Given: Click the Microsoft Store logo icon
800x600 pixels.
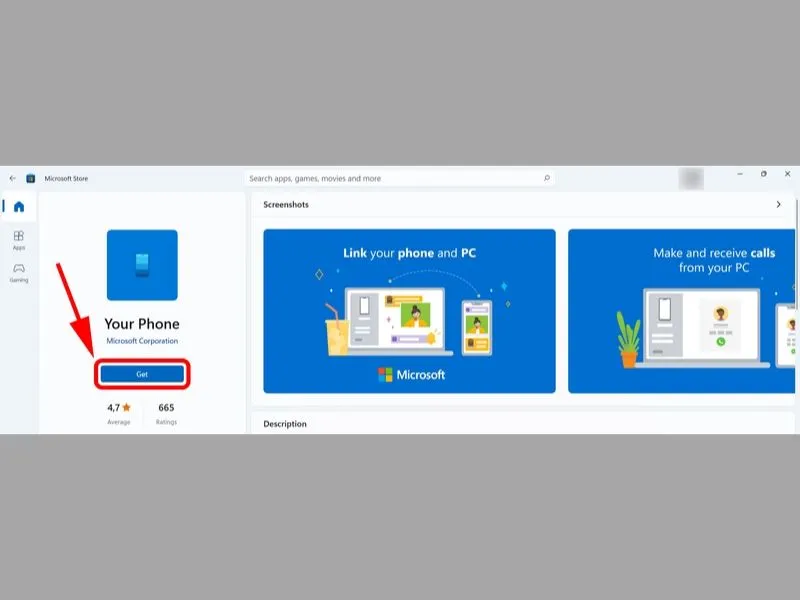Looking at the screenshot, I should coord(31,179).
